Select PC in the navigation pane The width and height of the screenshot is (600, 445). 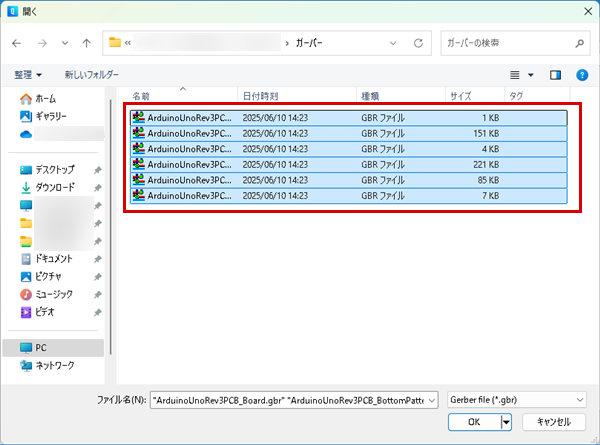point(53,348)
